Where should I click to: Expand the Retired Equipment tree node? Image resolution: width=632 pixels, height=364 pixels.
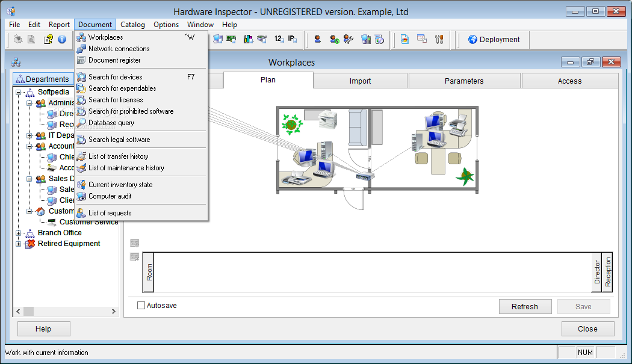pos(19,244)
